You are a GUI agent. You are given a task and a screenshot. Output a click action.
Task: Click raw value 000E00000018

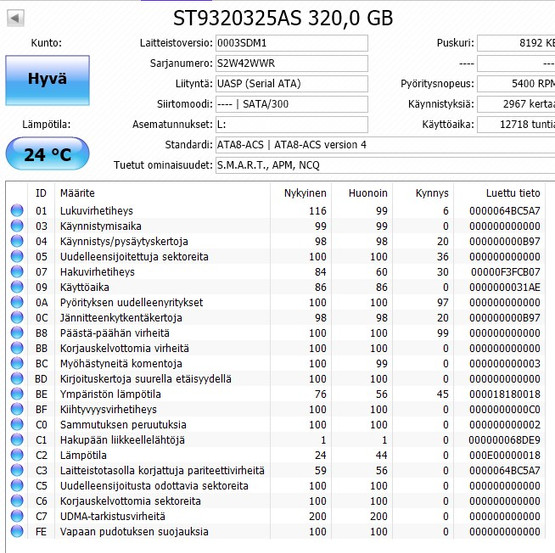coord(505,455)
